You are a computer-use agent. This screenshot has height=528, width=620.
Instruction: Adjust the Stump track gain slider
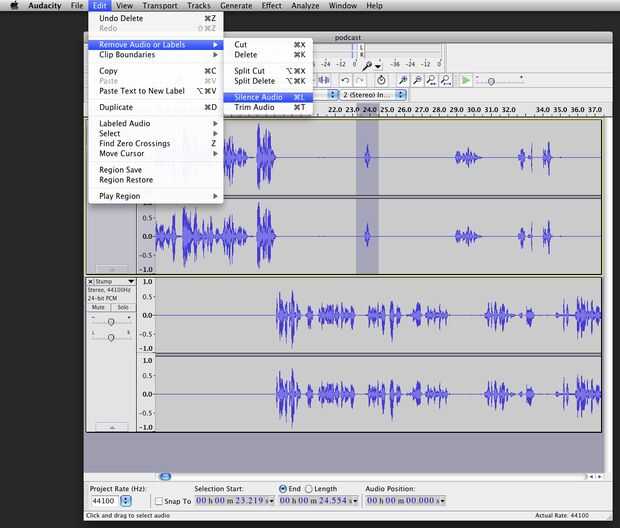pos(111,320)
